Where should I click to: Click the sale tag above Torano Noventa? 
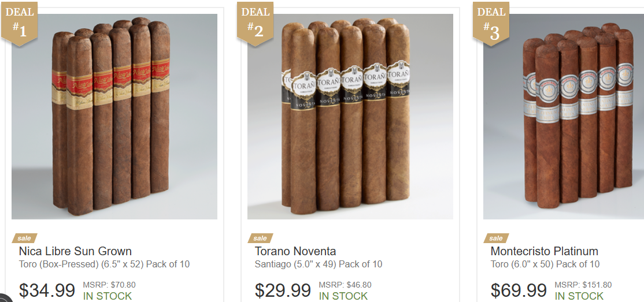[x=260, y=238]
